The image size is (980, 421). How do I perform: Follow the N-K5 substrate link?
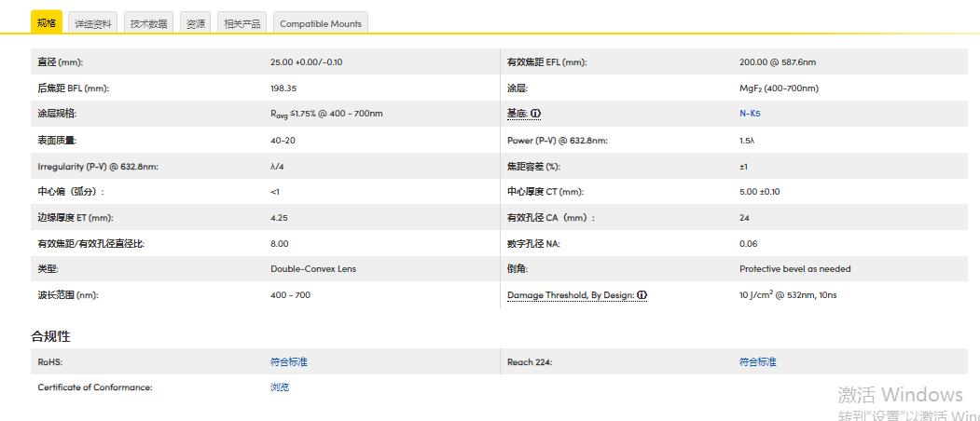pyautogui.click(x=750, y=114)
